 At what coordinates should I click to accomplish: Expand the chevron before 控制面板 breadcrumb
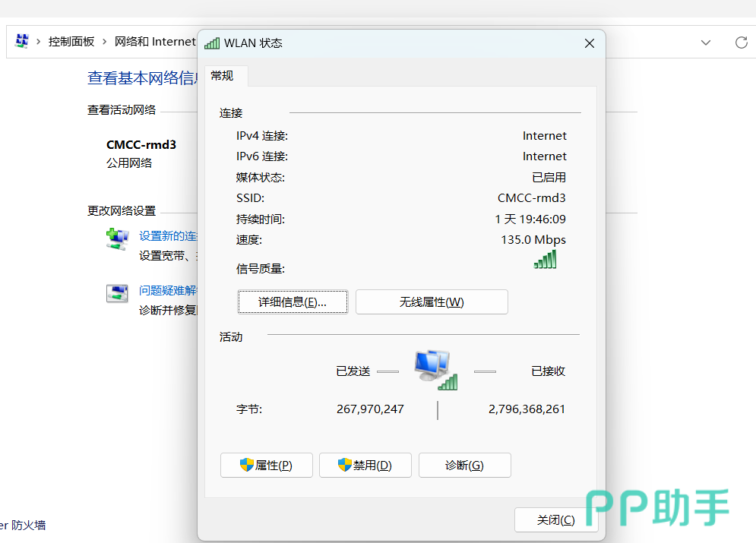click(x=39, y=42)
